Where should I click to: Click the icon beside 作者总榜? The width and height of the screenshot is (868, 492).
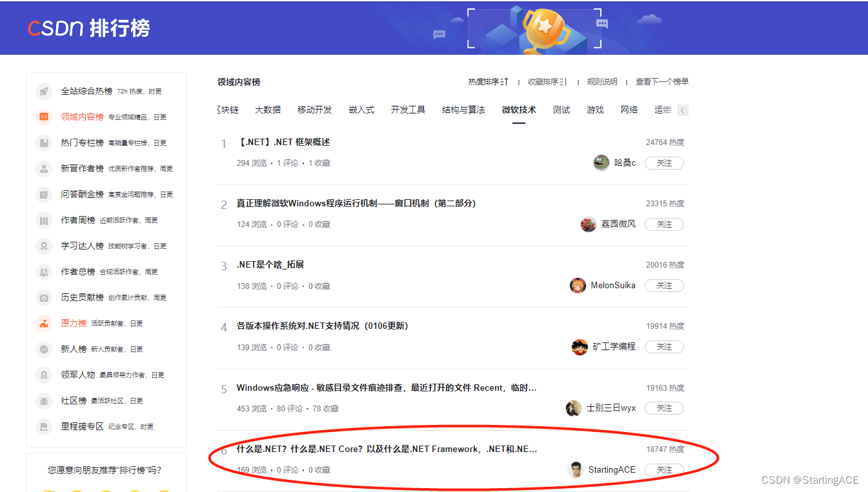pos(44,271)
